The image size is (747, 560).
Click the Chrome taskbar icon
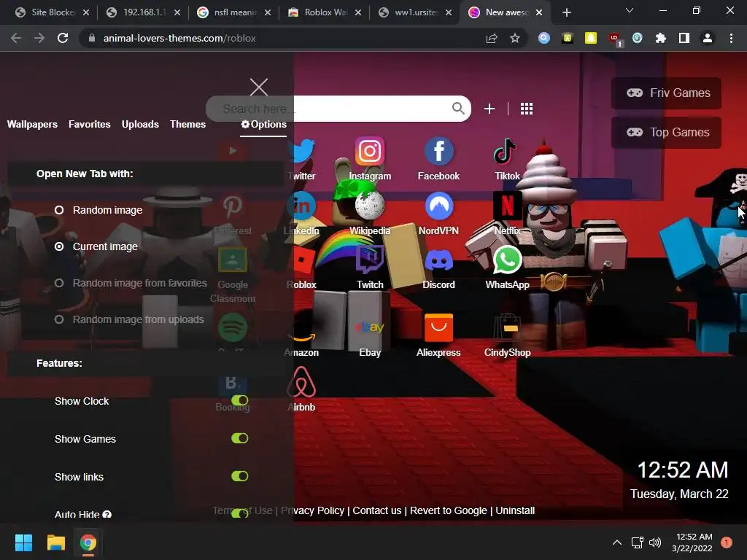88,542
